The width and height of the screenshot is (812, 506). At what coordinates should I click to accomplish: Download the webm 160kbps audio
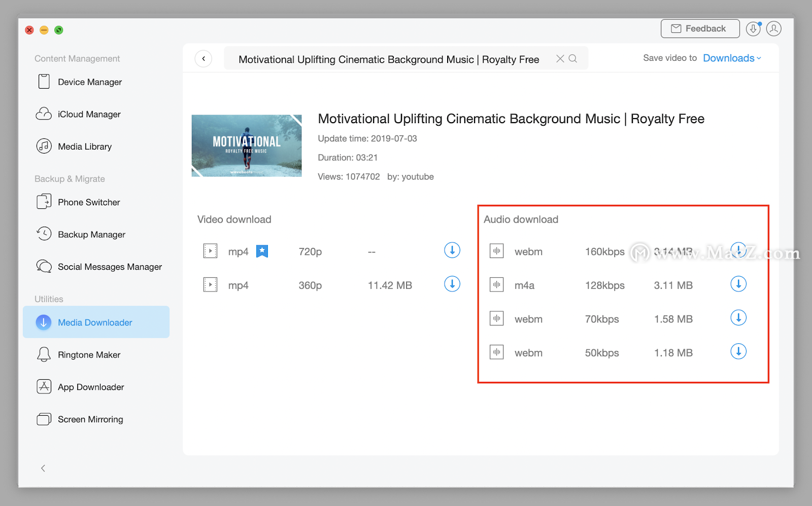coord(738,250)
